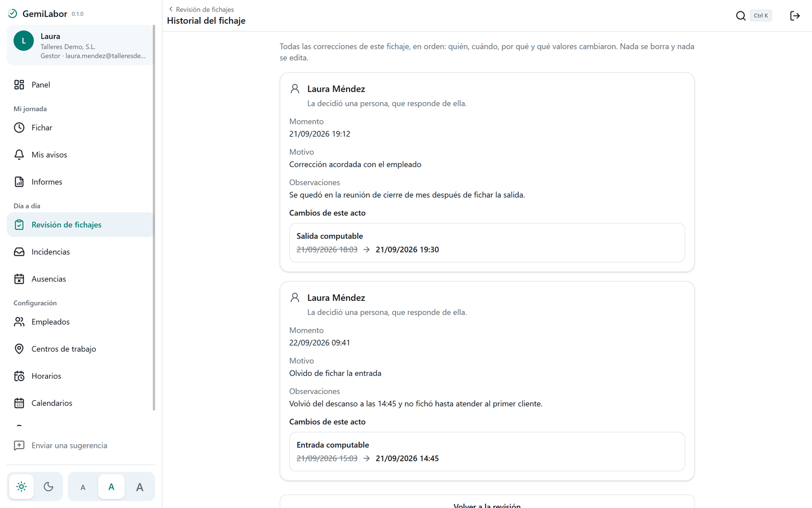Screen dimensions: 812x508
Task: Go to Mis avisos
Action: tap(80, 155)
